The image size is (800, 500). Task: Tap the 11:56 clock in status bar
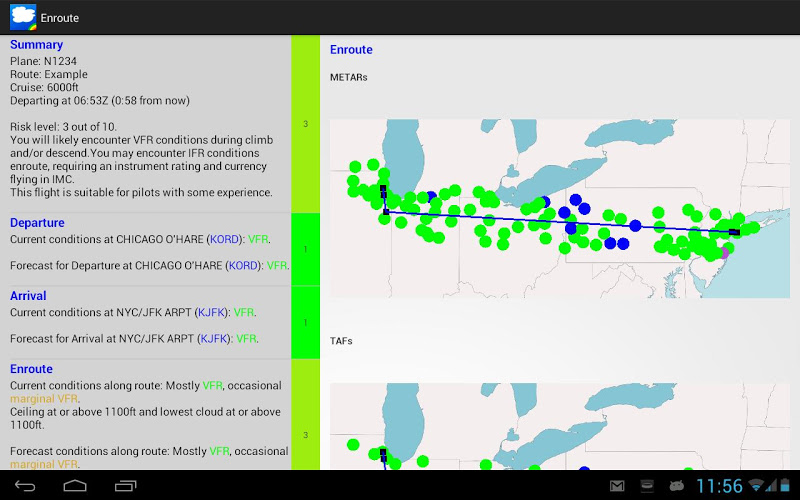click(719, 486)
